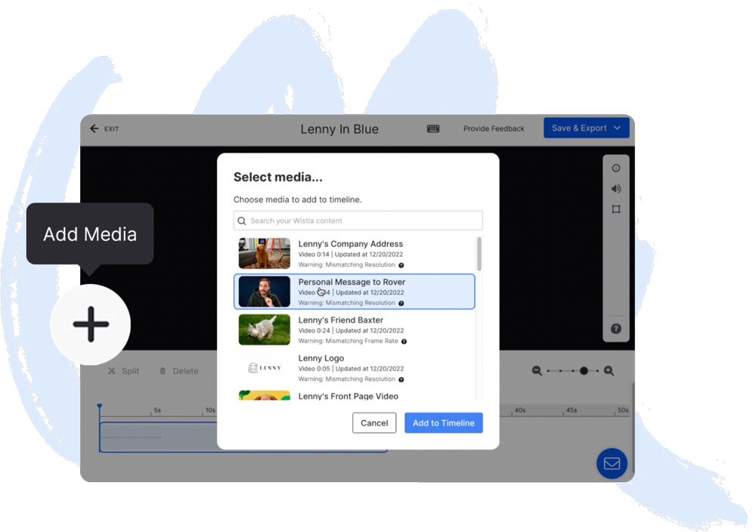Click the Cancel button
Image resolution: width=756 pixels, height=532 pixels.
tap(374, 422)
